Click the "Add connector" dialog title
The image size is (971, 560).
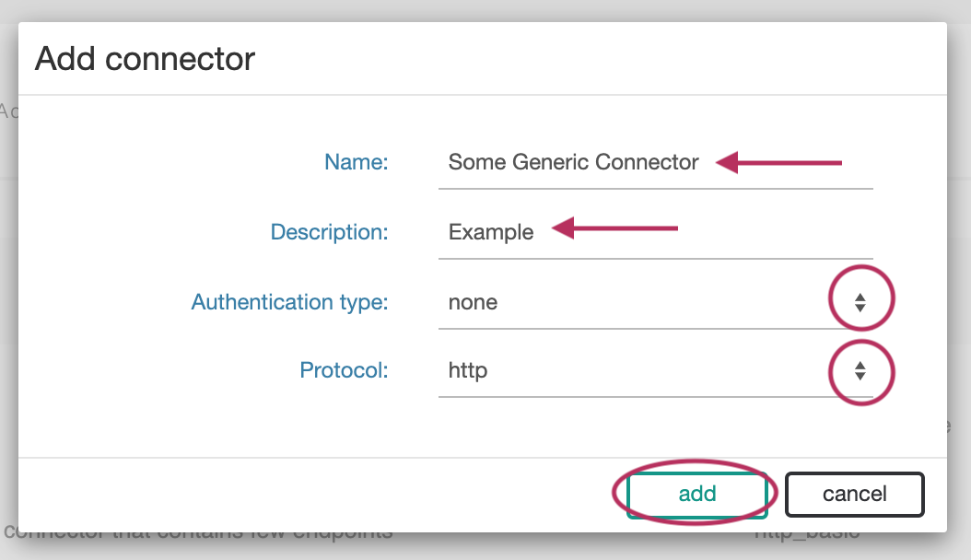tap(145, 60)
